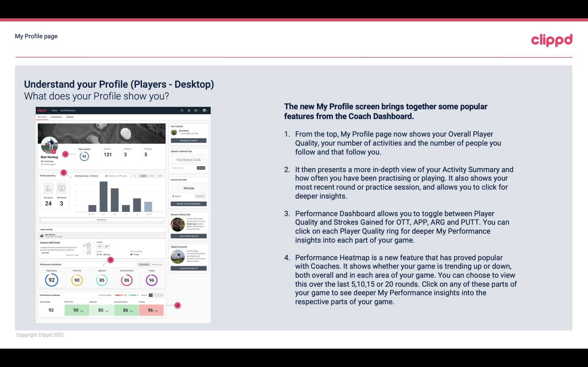Select the 6 Months activity filter dropdown

(144, 176)
